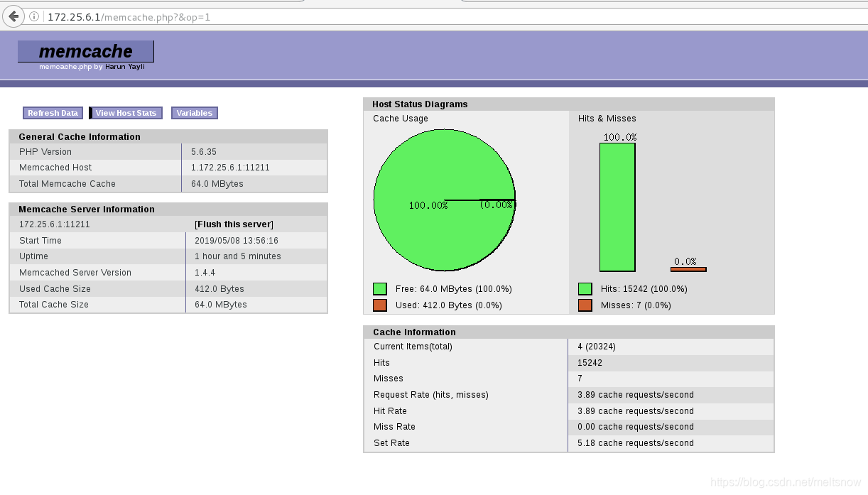Select Set Rate value 5.18 cache requests/second
The width and height of the screenshot is (868, 495).
636,443
